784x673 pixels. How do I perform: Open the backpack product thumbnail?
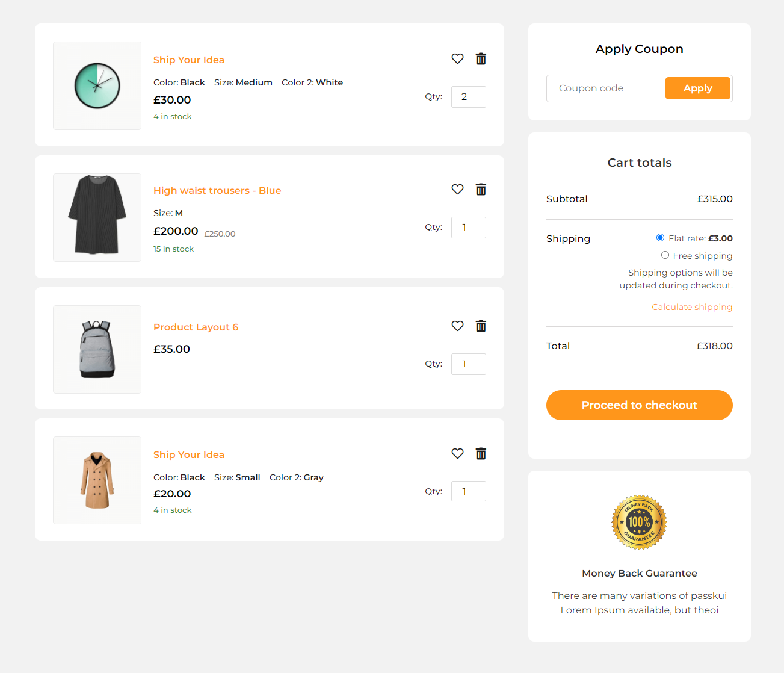97,349
